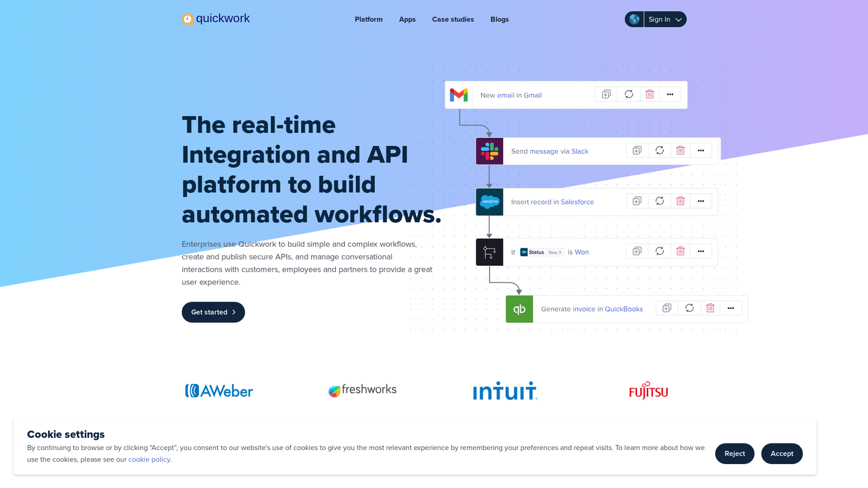
Task: Delete the Insert record in Salesforce step
Action: pos(680,201)
